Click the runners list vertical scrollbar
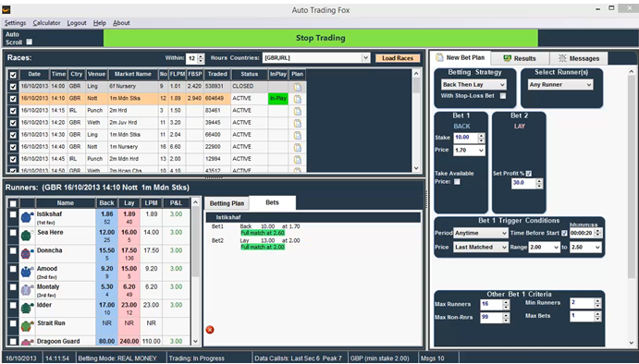 click(x=196, y=272)
